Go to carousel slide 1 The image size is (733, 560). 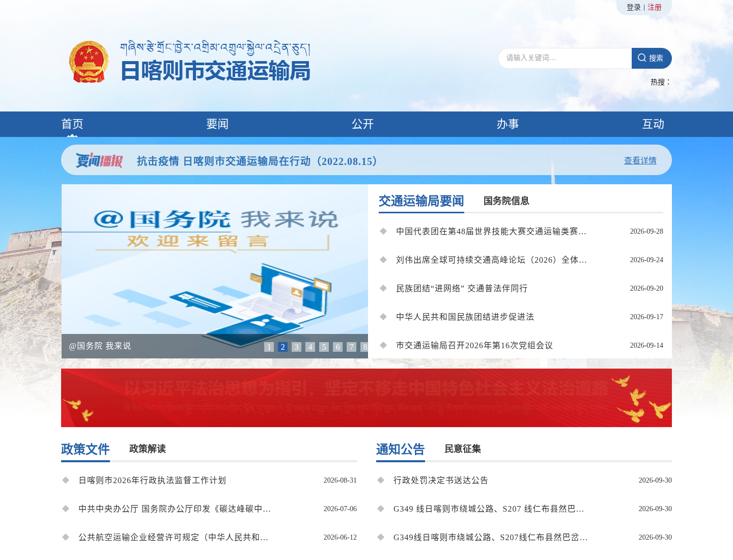[269, 347]
